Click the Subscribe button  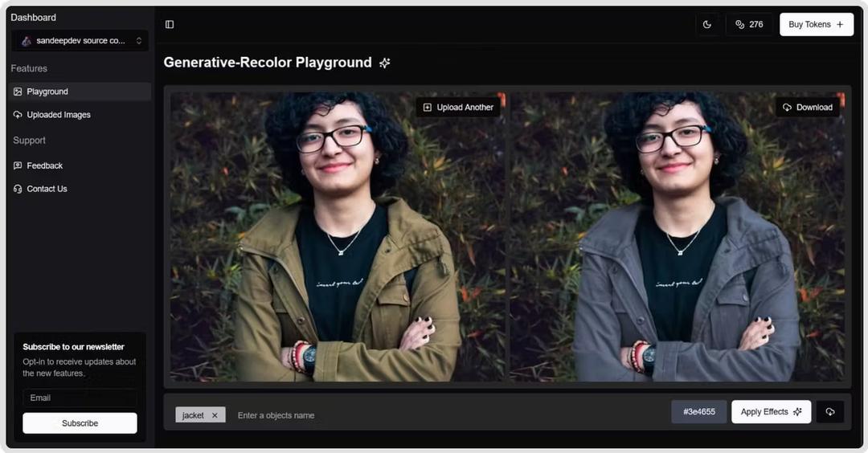[x=80, y=423]
